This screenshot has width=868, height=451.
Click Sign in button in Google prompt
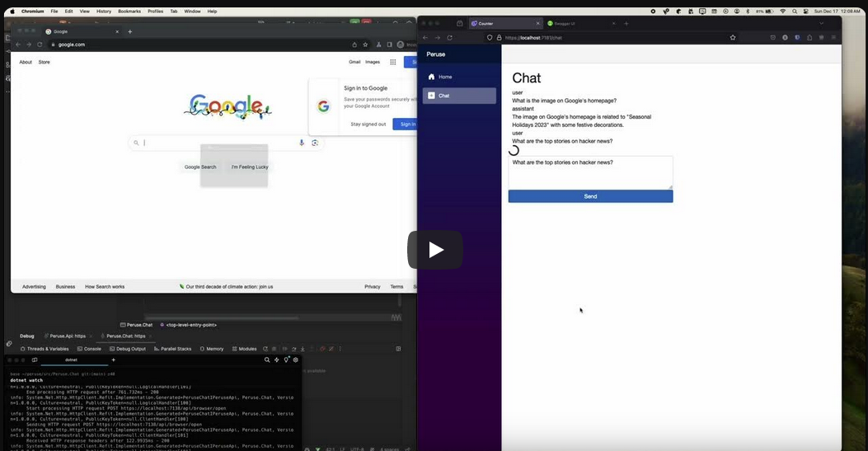406,124
